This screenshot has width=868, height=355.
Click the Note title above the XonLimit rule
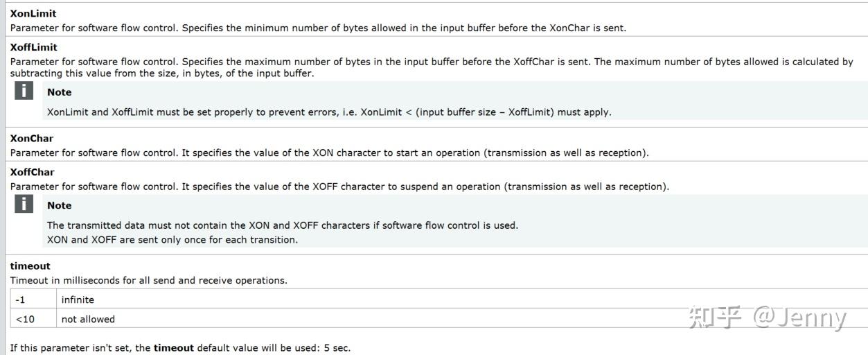(x=60, y=92)
